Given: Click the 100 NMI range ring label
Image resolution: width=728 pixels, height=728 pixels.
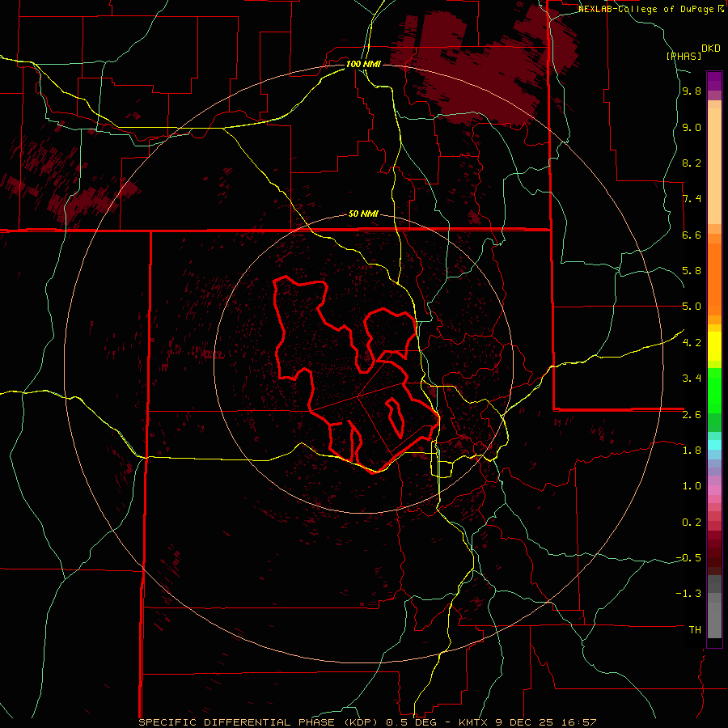Looking at the screenshot, I should [x=363, y=64].
